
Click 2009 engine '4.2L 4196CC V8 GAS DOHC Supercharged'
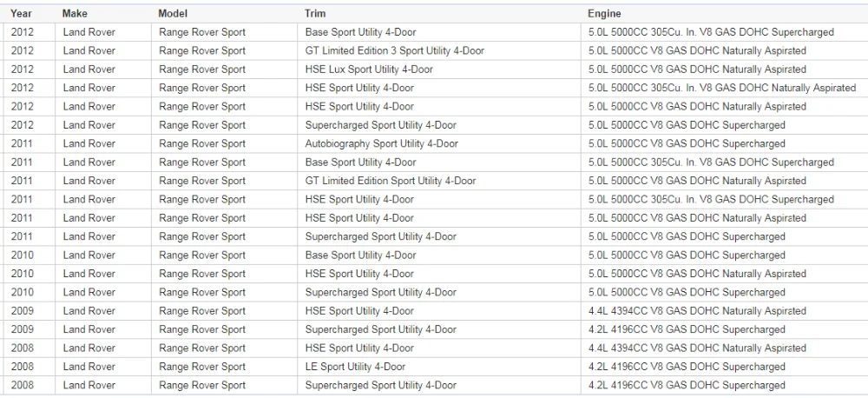pos(687,329)
